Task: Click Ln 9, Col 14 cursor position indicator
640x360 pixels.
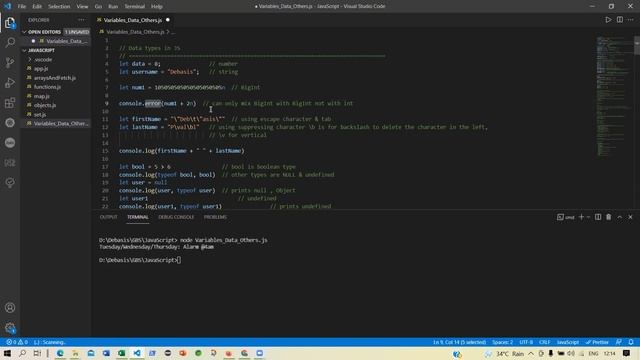Action: coord(459,342)
